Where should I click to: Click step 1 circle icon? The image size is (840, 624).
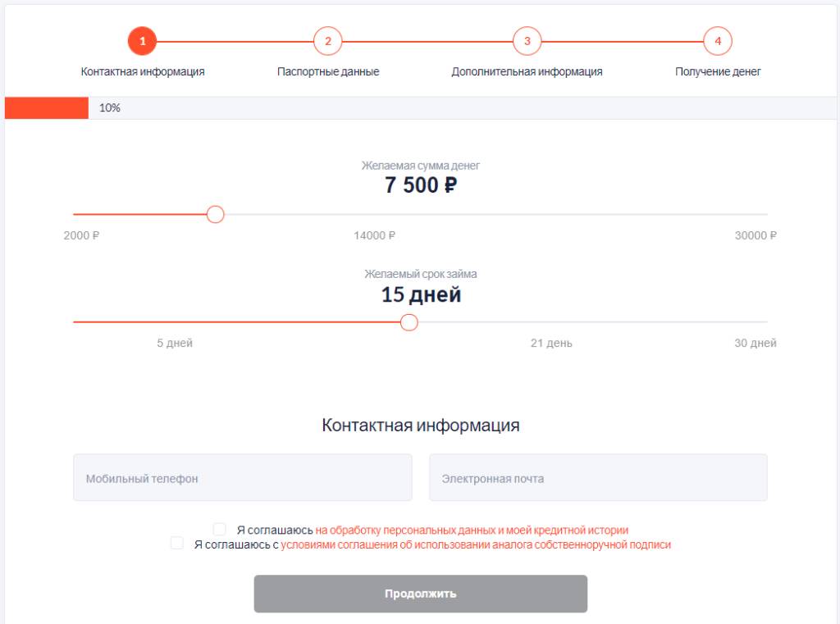[142, 41]
